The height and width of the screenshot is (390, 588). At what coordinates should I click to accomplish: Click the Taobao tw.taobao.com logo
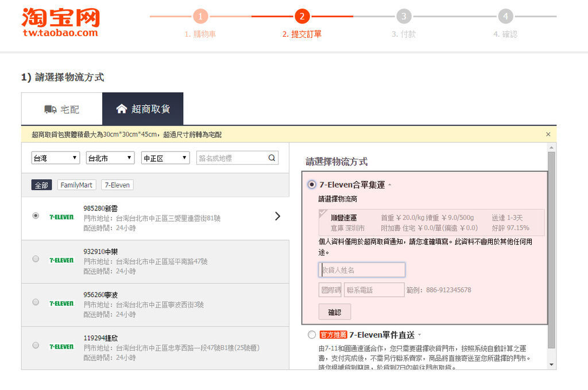click(x=60, y=22)
